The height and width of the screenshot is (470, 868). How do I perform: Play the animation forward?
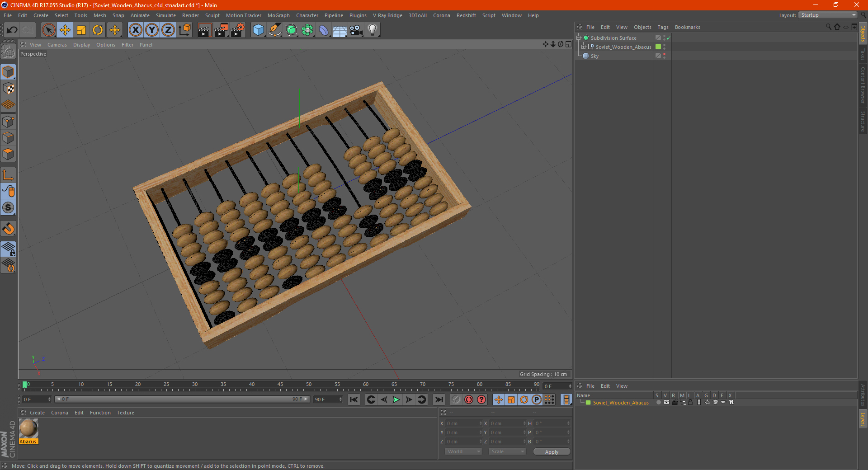396,399
